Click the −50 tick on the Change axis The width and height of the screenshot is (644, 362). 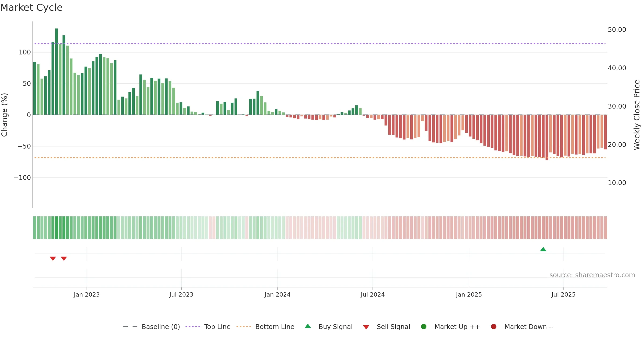click(24, 146)
